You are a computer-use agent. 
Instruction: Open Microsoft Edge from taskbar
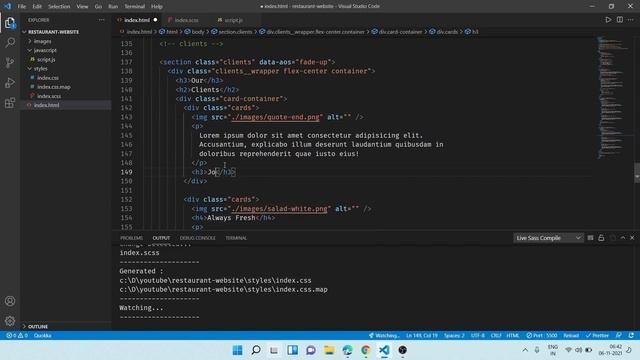point(347,350)
